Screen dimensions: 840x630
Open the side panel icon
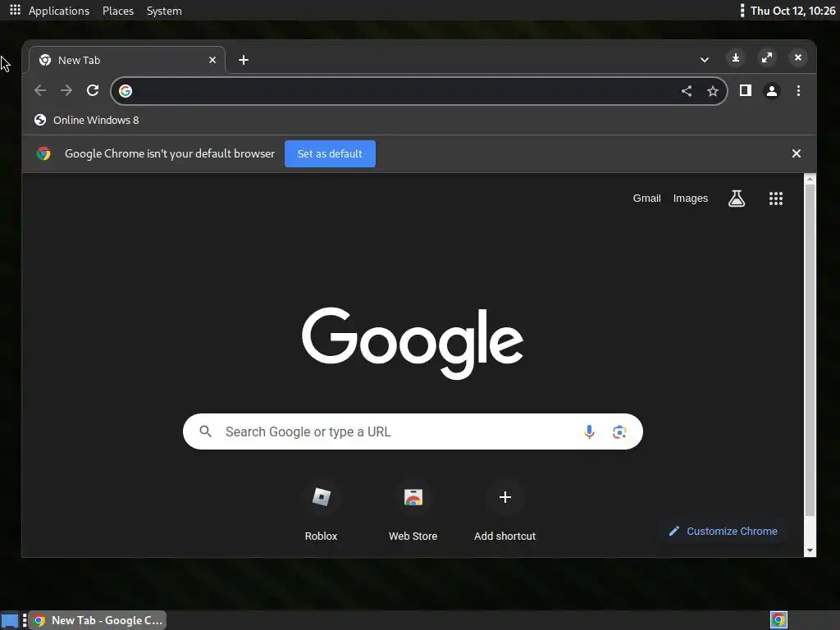coord(745,90)
